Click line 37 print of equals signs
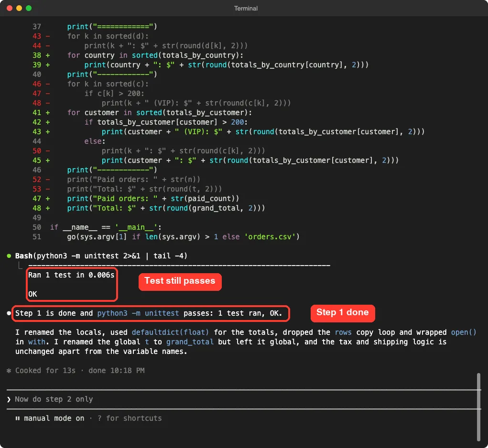488x448 pixels. 95,27
